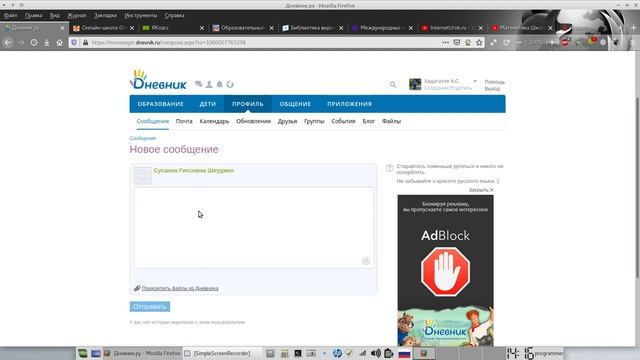
Task: Select the События sub-tab
Action: click(343, 121)
